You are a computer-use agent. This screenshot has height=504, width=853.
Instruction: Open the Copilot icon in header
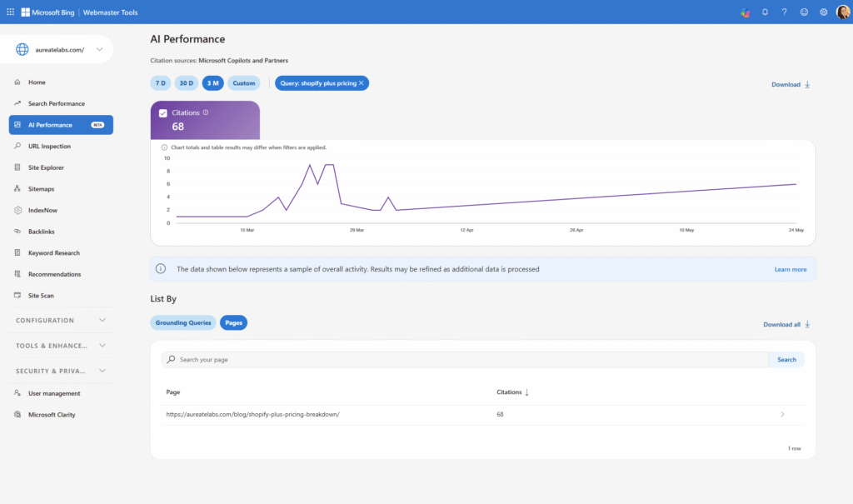(746, 12)
